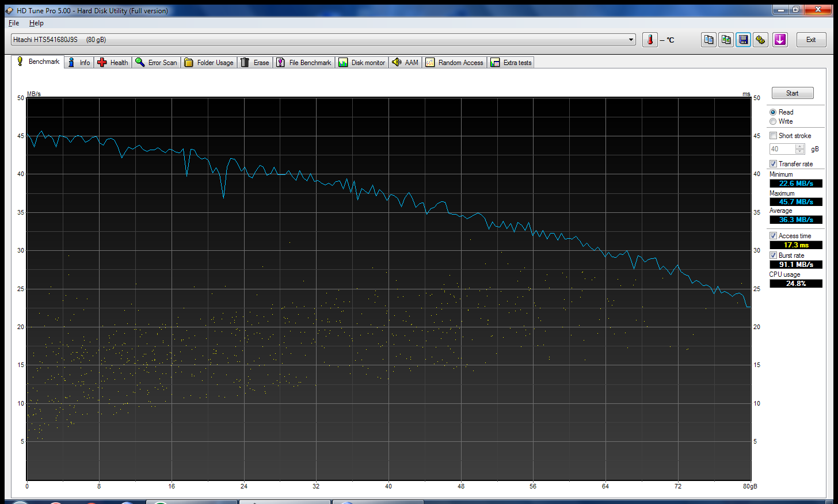This screenshot has width=838, height=504.
Task: Copy benchmark info text to clipboard icon
Action: (709, 40)
